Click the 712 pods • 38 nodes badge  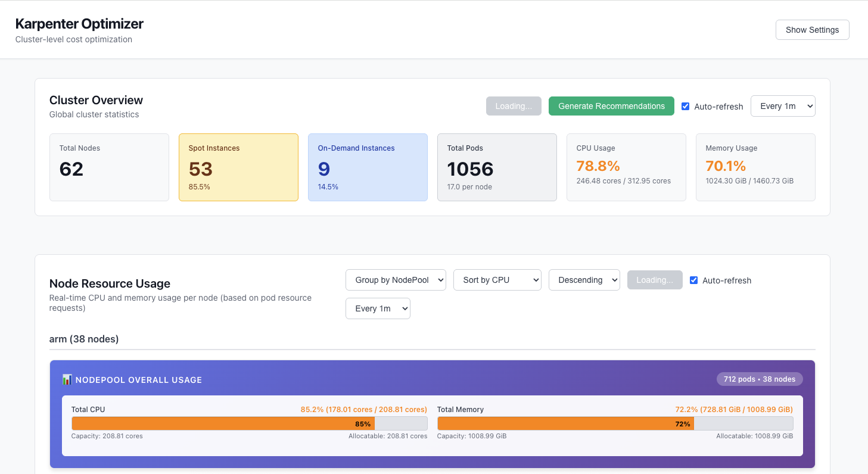pos(759,379)
